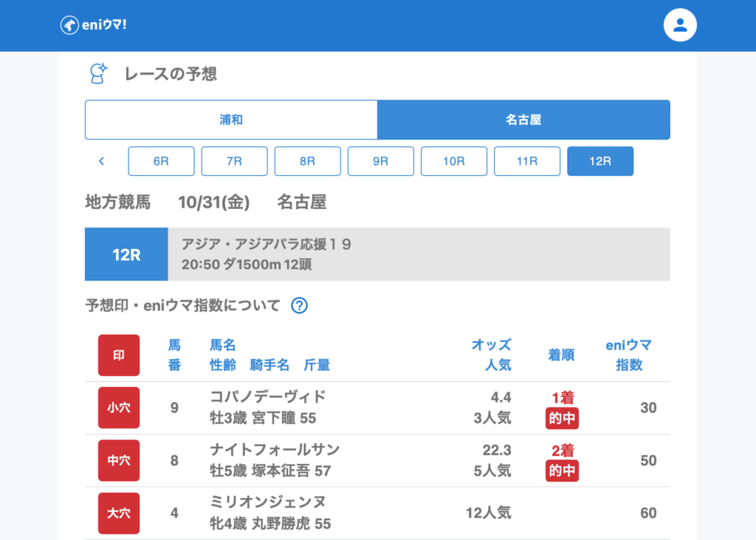Click the red 印 header badge
The width and height of the screenshot is (756, 540).
[x=119, y=355]
